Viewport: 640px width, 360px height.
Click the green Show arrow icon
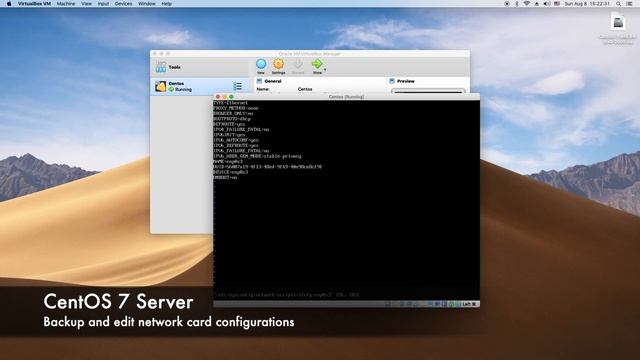click(x=317, y=64)
